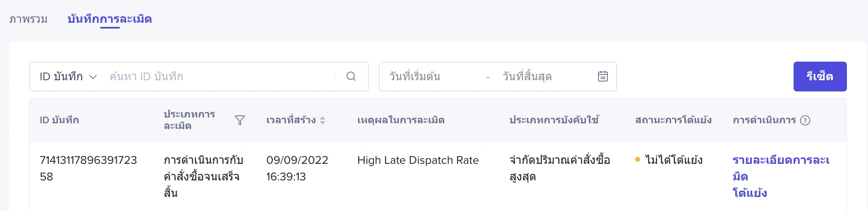Screen dimensions: 868x211
Task: Click the เหตุผลในการละเมิด column header
Action: point(401,120)
